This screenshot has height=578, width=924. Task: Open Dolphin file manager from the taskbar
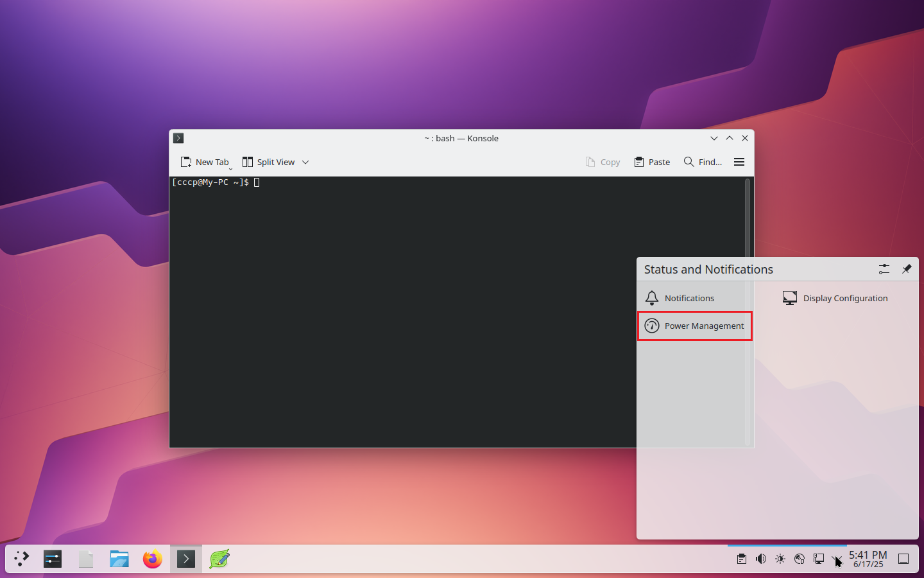[x=119, y=559]
